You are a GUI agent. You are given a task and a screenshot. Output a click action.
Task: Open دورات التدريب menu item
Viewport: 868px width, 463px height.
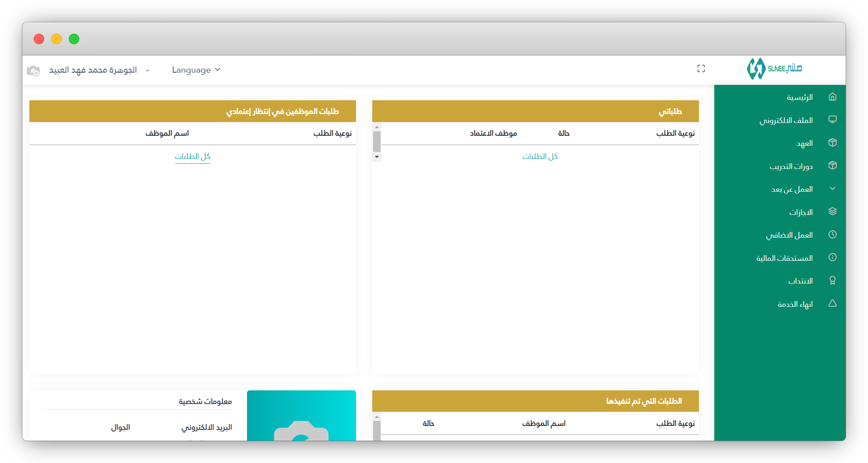pos(791,166)
